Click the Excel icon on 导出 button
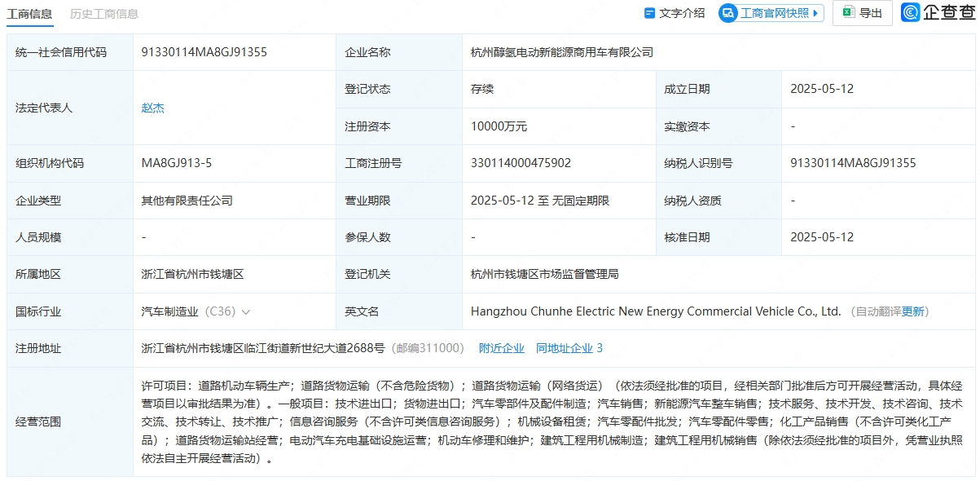This screenshot has height=481, width=980. (x=848, y=12)
